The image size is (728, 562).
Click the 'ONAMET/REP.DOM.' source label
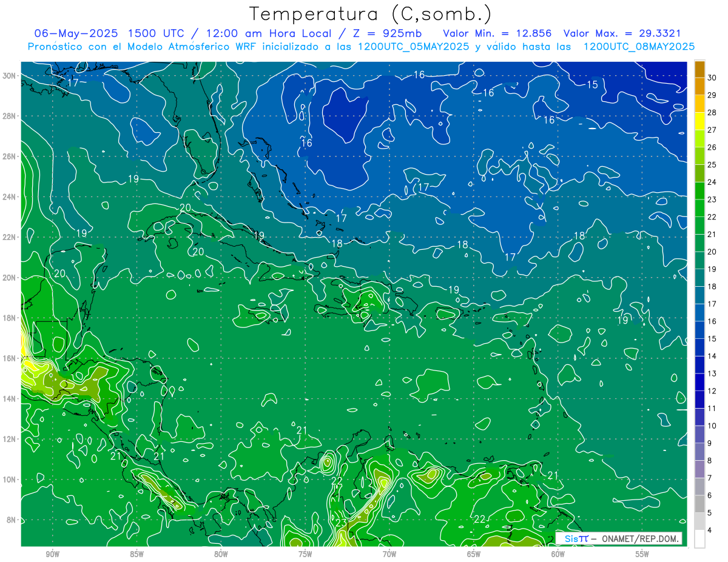click(639, 538)
